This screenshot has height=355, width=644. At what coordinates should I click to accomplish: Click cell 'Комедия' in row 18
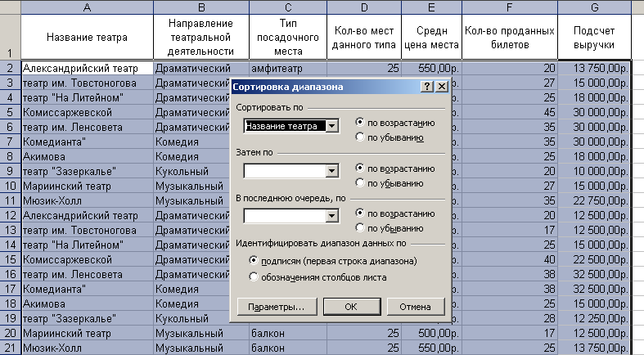[191, 303]
